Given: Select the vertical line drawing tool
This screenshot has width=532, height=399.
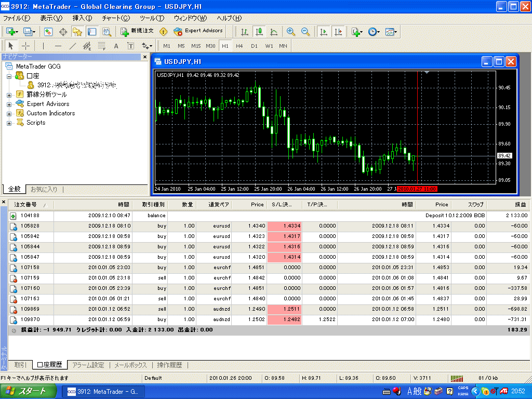Looking at the screenshot, I should (43, 46).
